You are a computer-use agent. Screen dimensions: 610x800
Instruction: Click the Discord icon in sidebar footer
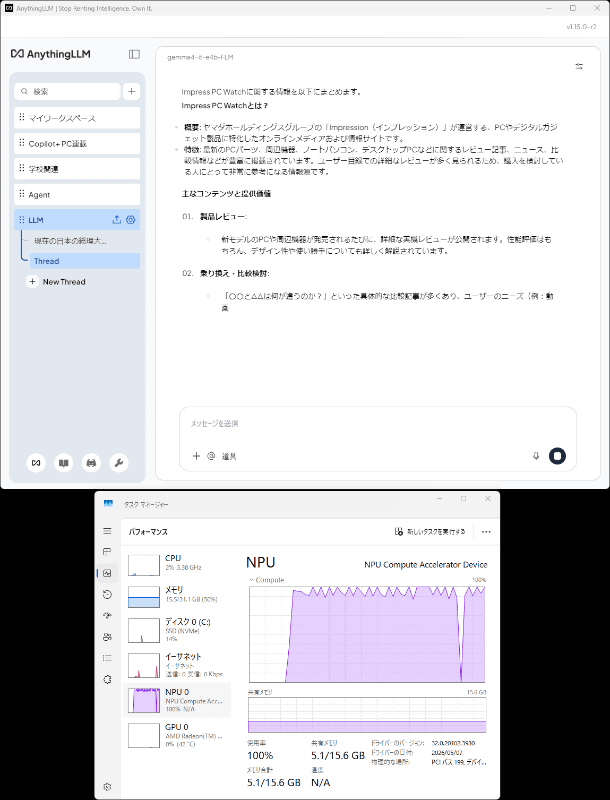[91, 463]
